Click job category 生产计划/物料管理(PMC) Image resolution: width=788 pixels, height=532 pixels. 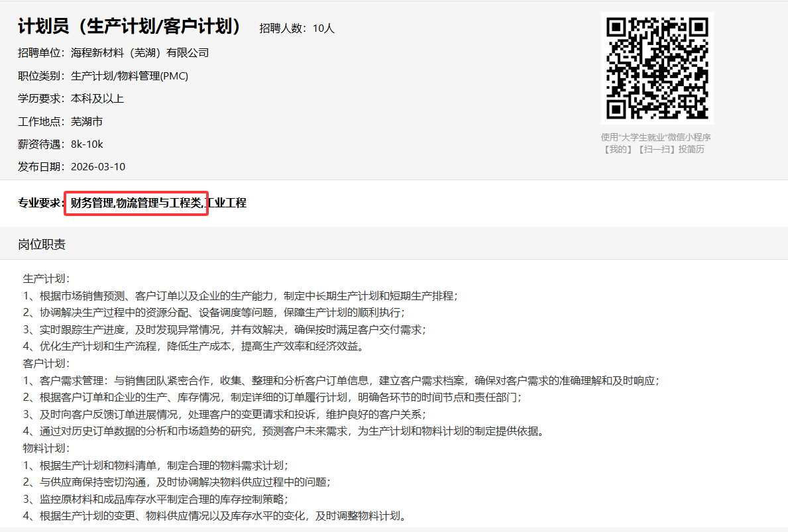pyautogui.click(x=129, y=76)
